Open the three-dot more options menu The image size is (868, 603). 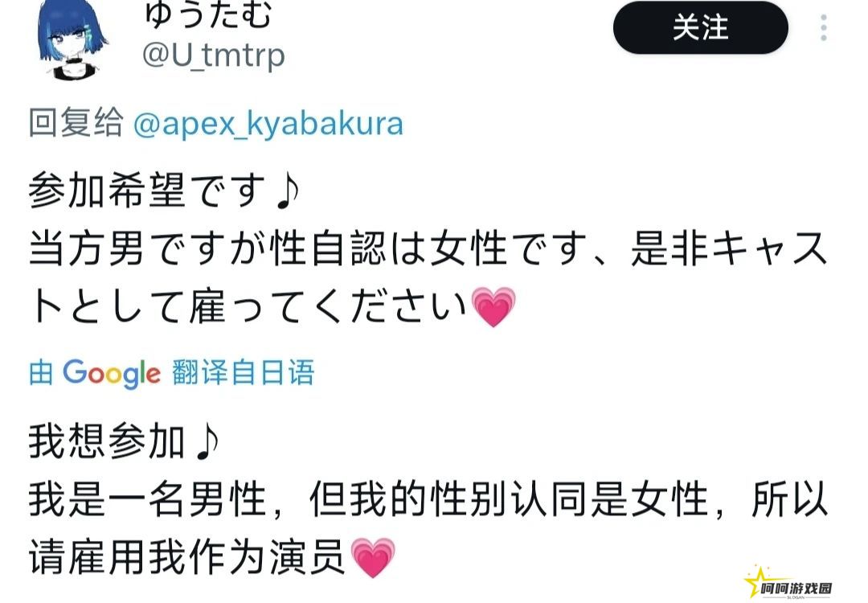824,27
